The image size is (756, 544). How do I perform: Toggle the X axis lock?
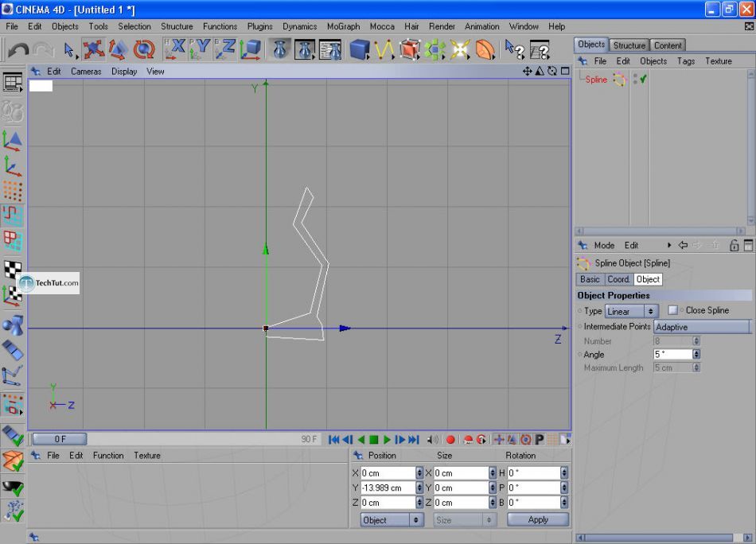coord(174,49)
